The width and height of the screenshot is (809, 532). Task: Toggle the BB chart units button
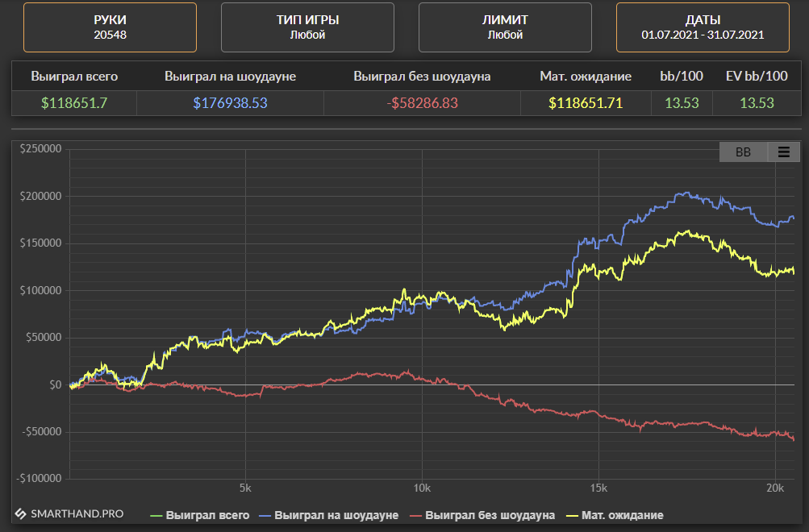coord(743,152)
